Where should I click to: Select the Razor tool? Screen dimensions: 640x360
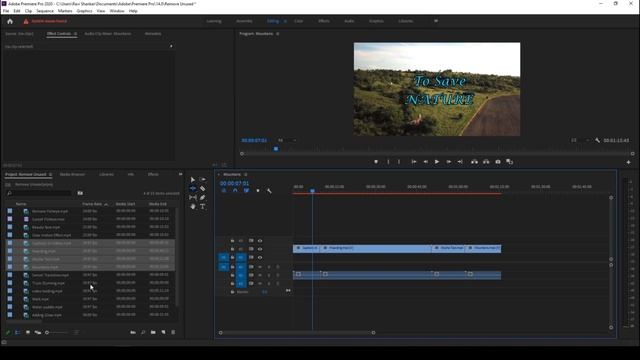pyautogui.click(x=202, y=189)
